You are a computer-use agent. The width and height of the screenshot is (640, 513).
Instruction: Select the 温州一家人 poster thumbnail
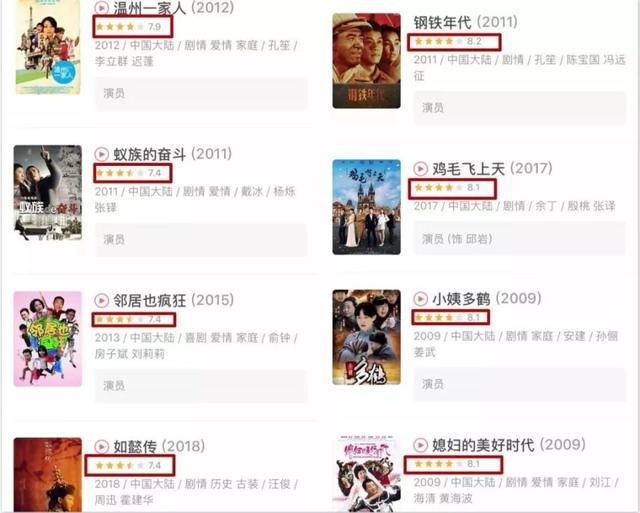point(48,47)
